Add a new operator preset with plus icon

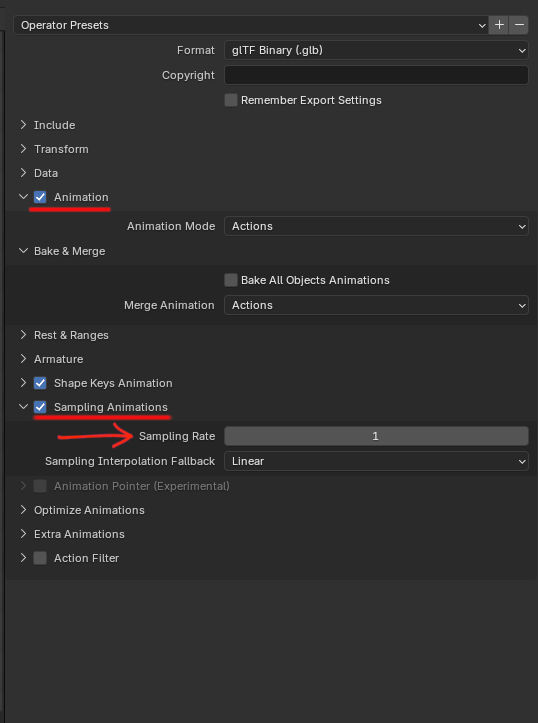click(x=499, y=25)
